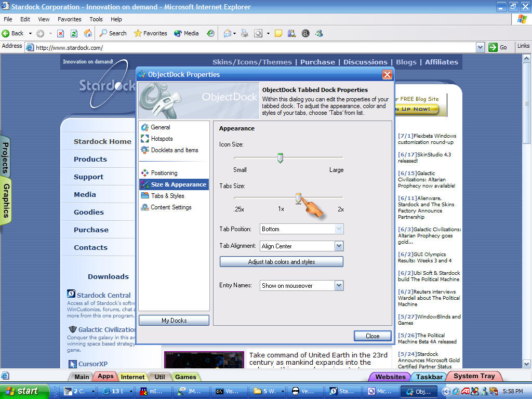Click the Media globe button in the browser toolbar
This screenshot has height=399, width=532.
(187, 33)
